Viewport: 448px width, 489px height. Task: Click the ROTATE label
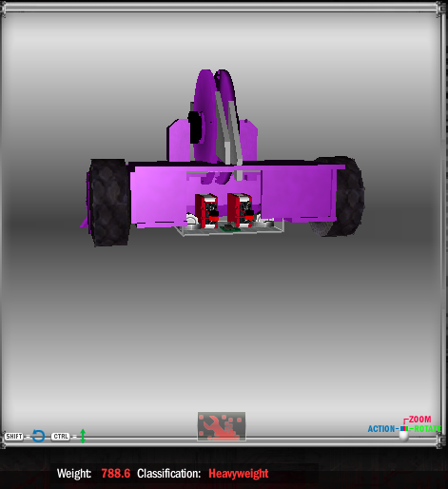(x=428, y=429)
